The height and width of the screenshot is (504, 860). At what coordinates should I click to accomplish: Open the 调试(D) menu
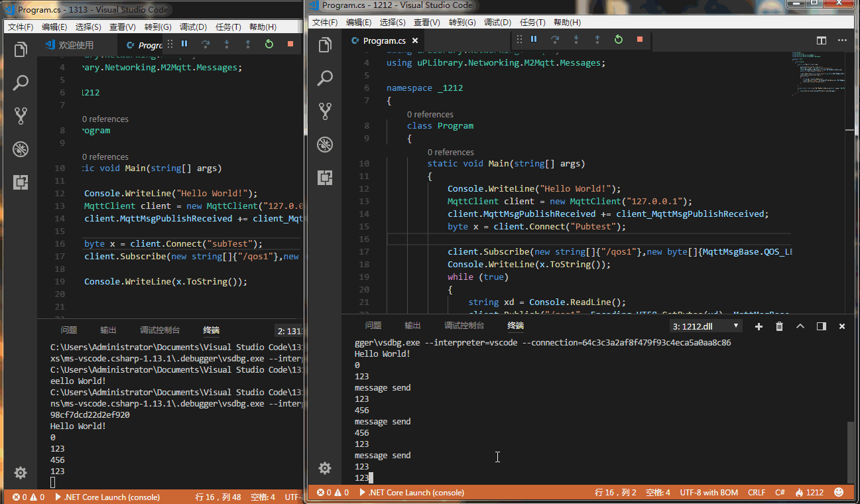coord(498,22)
